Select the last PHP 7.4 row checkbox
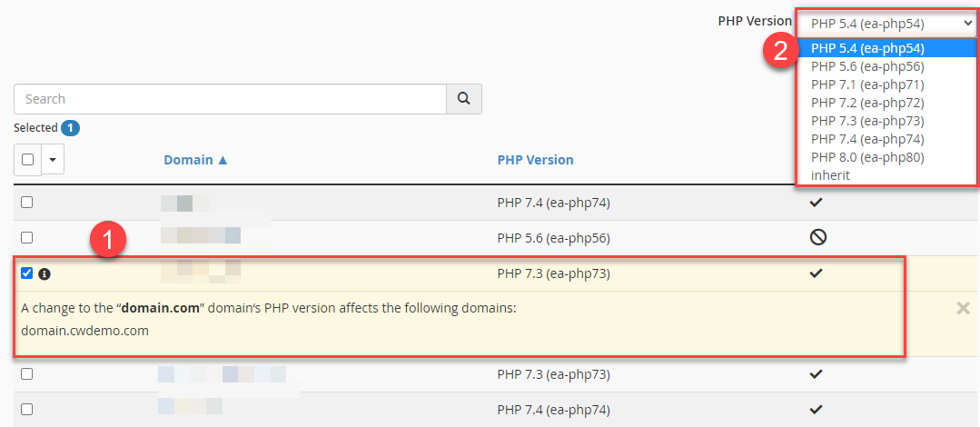The height and width of the screenshot is (427, 980). (27, 409)
